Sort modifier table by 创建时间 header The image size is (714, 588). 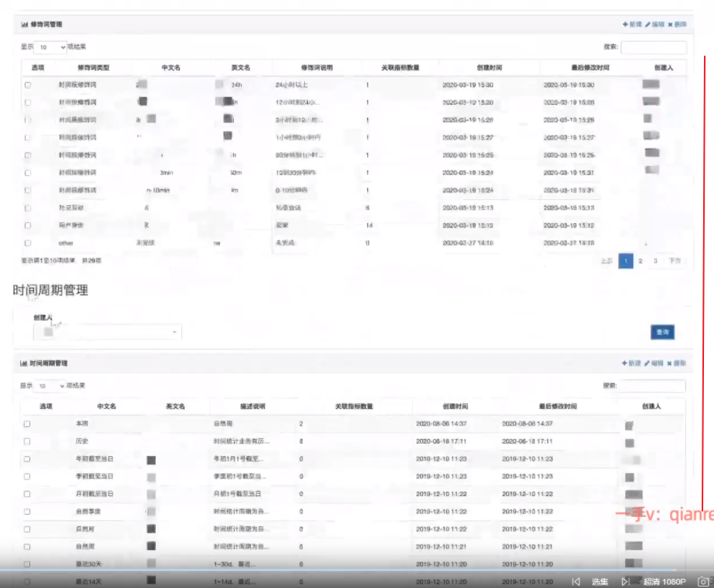[489, 68]
